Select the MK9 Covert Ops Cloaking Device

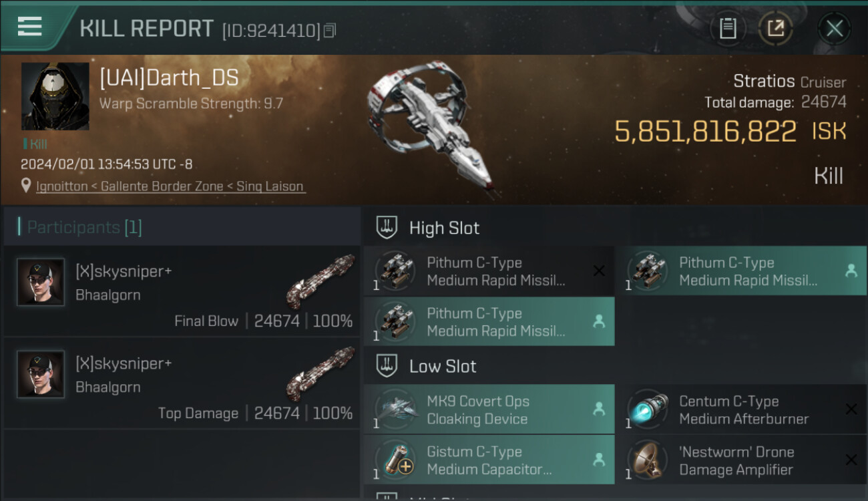click(x=489, y=409)
